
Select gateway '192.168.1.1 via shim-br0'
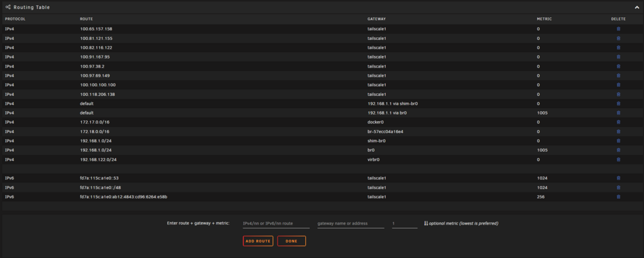pos(393,104)
